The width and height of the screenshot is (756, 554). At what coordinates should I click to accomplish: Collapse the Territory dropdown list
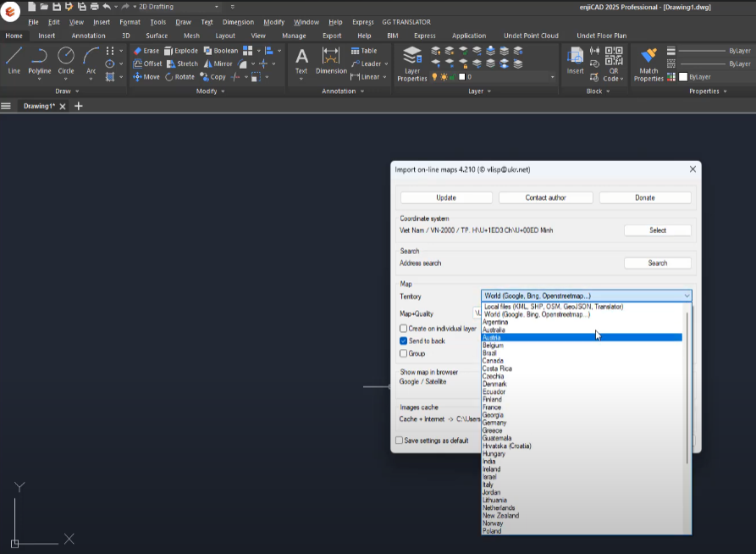point(686,296)
